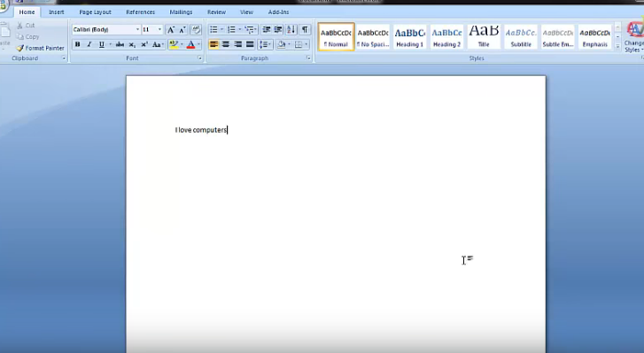Apply yellow text highlight color
This screenshot has height=353, width=644.
pyautogui.click(x=174, y=44)
